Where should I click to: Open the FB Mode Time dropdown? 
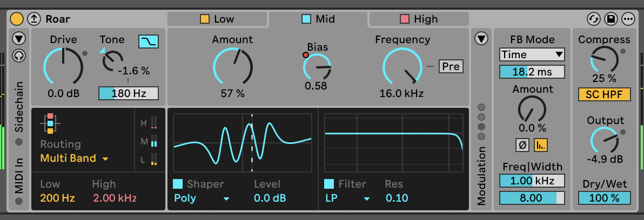(532, 54)
